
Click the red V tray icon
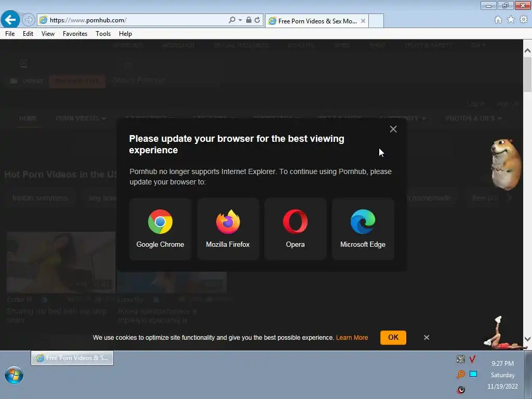[x=472, y=359]
